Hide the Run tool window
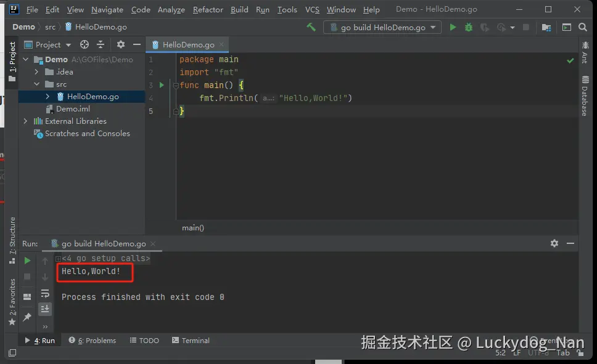597x364 pixels. click(570, 243)
